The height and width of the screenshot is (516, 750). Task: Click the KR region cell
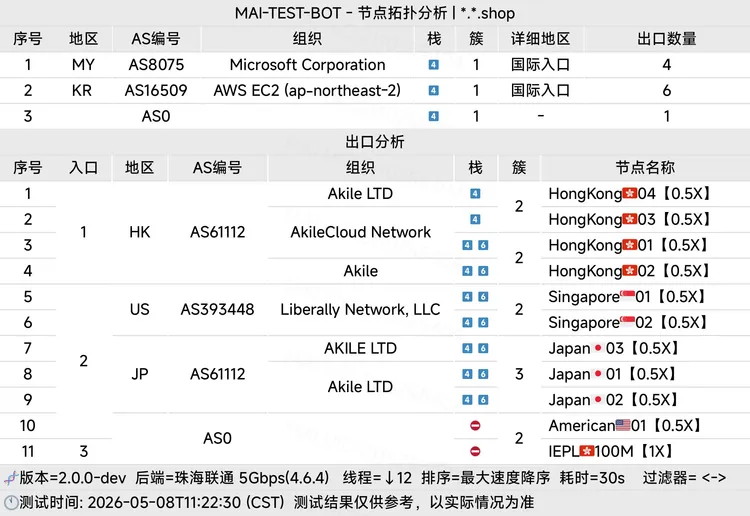point(82,90)
